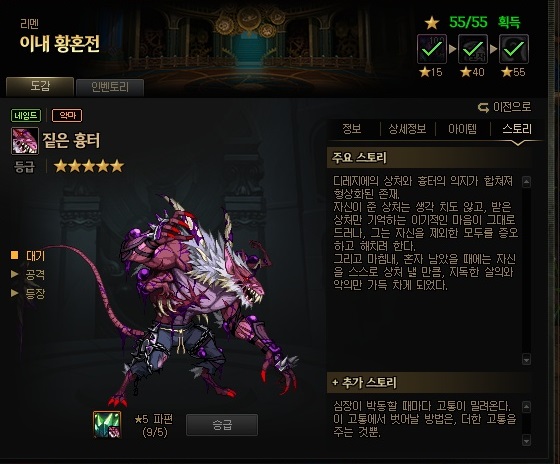Click the ★15 reward icon

pos(432,49)
